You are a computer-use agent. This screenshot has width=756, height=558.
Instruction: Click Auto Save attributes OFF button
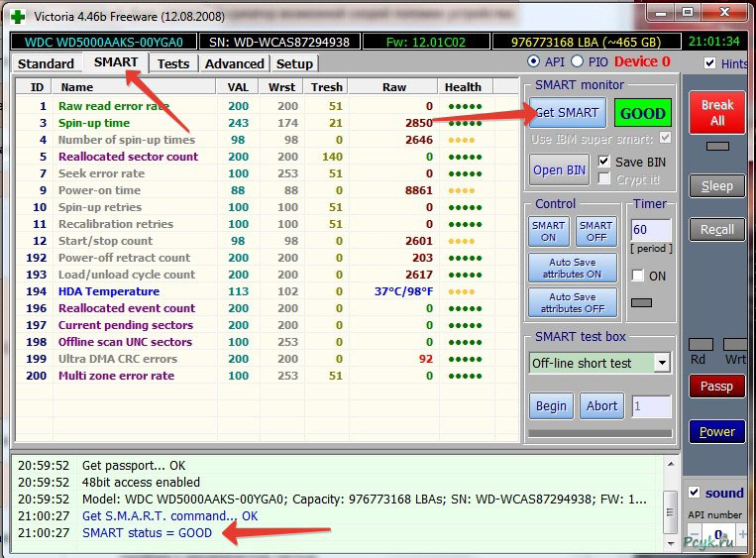(573, 302)
